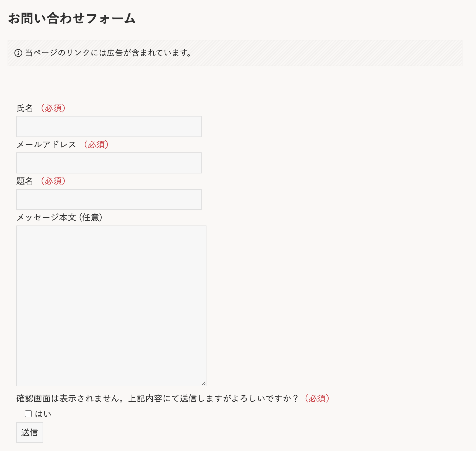Click the red 必須 marker beside 題名

click(53, 181)
